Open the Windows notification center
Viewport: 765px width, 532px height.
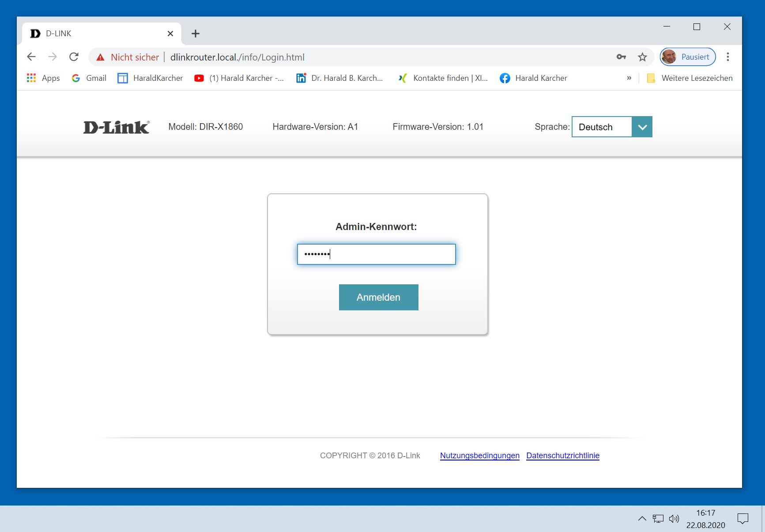(x=743, y=519)
